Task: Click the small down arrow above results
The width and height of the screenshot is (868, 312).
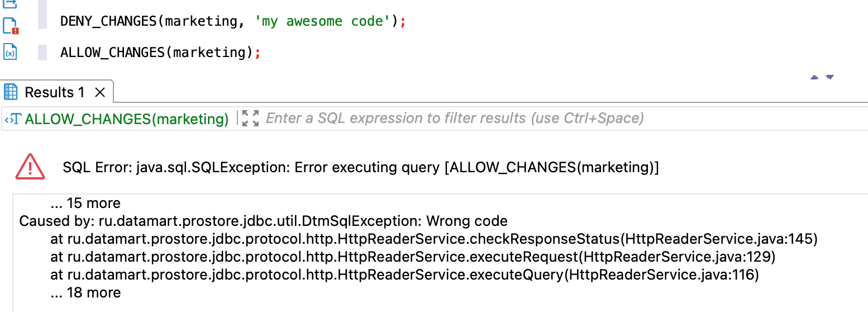Action: (829, 77)
